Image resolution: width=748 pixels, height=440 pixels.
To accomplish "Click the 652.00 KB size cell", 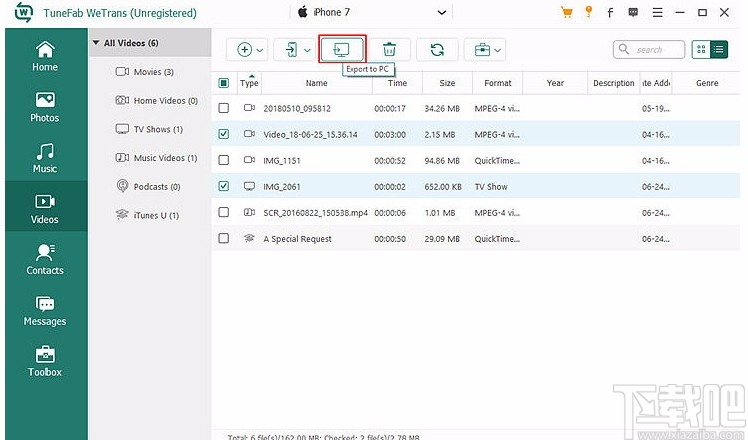I will (x=443, y=187).
